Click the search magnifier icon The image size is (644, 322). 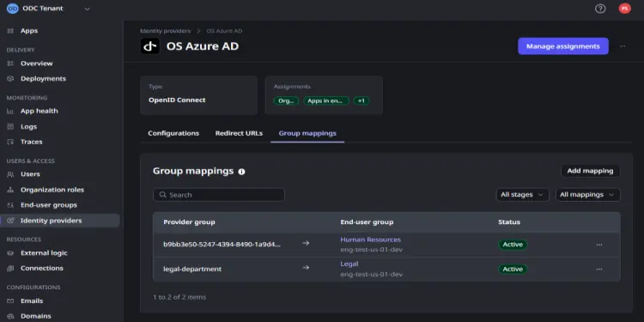163,195
